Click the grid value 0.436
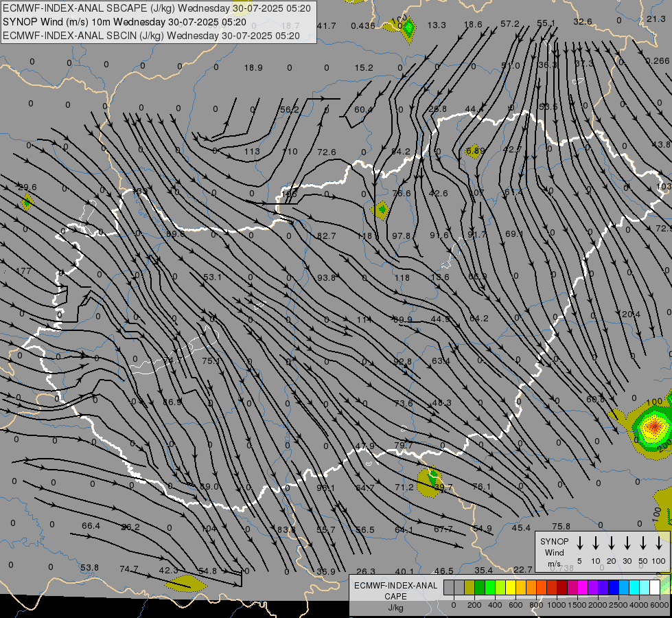Screen dimensions: 672x618 coord(363,25)
